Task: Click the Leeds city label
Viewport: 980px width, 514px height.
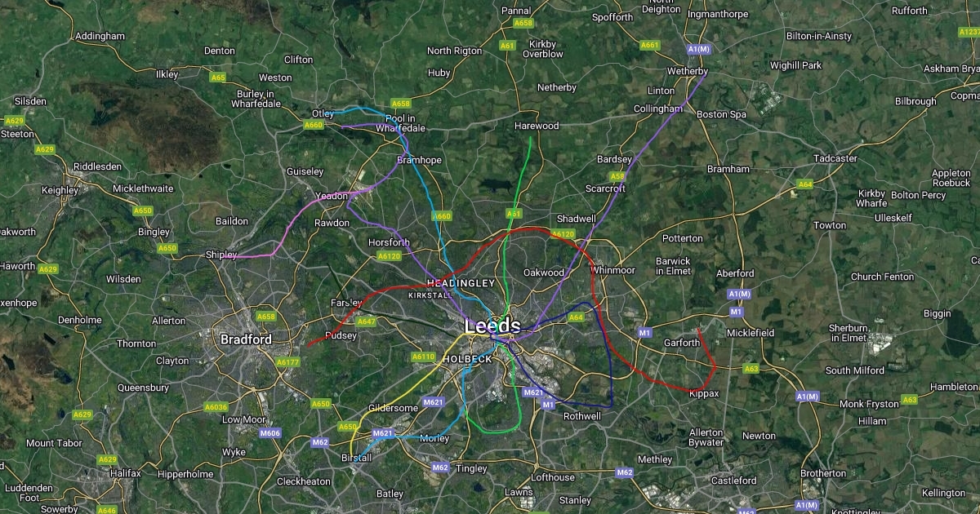Action: point(492,326)
